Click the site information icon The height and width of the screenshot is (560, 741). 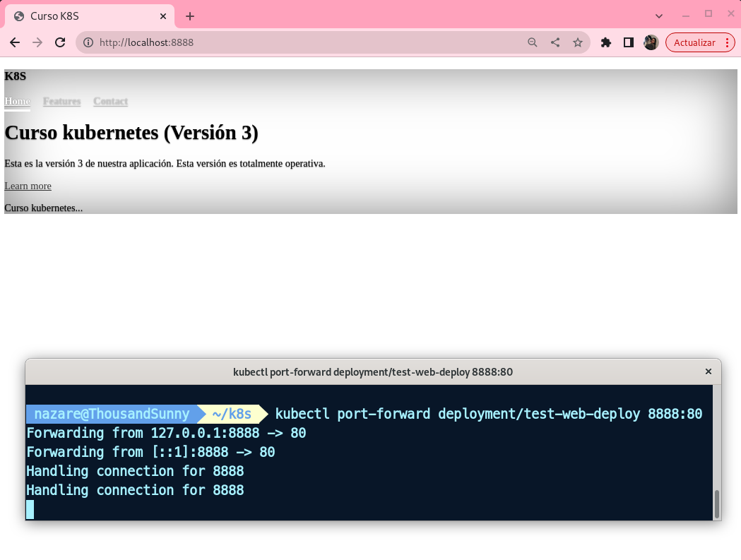click(x=88, y=42)
